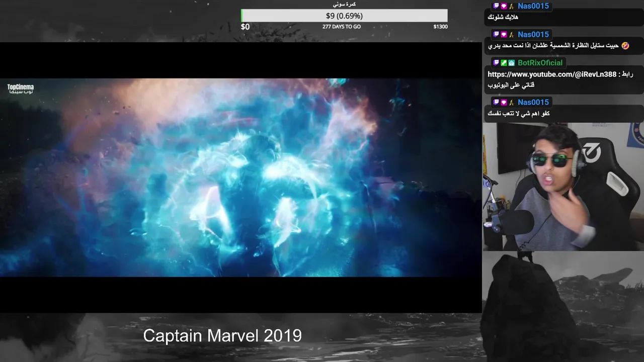The width and height of the screenshot is (644, 362).
Task: Click the chat message 'هلابك شلونك'
Action: point(503,17)
